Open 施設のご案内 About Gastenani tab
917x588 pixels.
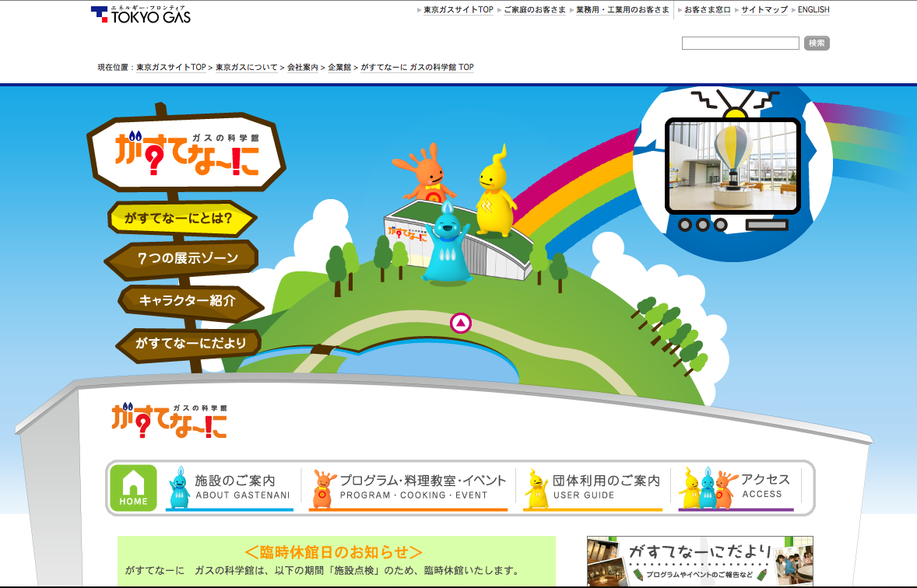point(230,488)
